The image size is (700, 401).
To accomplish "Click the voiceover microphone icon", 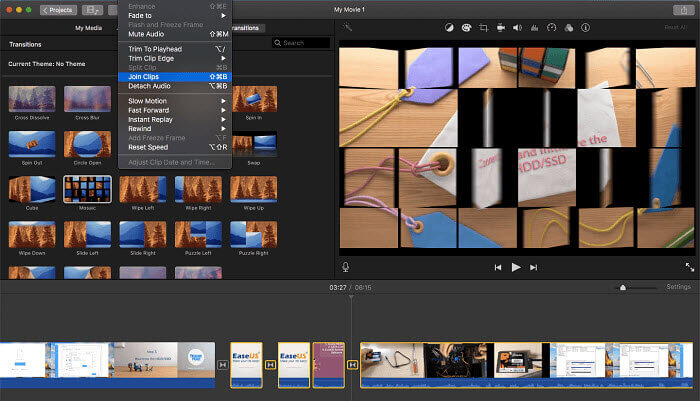I will pos(346,267).
